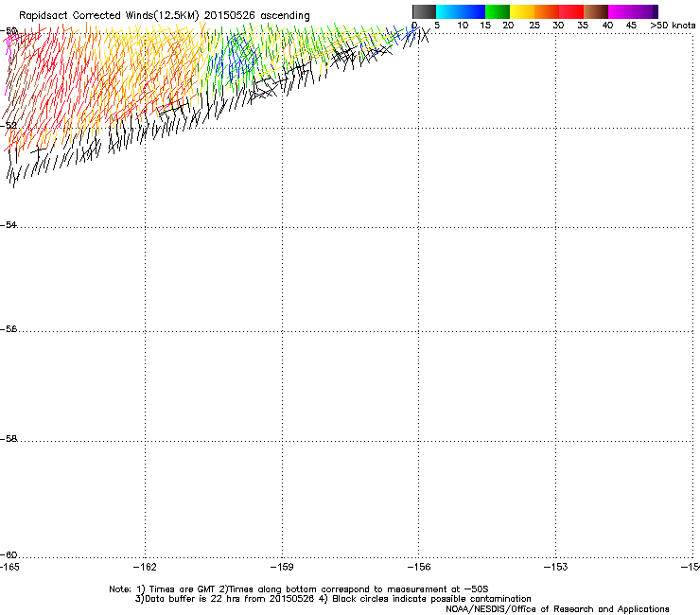Click the green 15-20 knots legend color
Image resolution: width=700 pixels, height=615 pixels.
click(x=498, y=11)
